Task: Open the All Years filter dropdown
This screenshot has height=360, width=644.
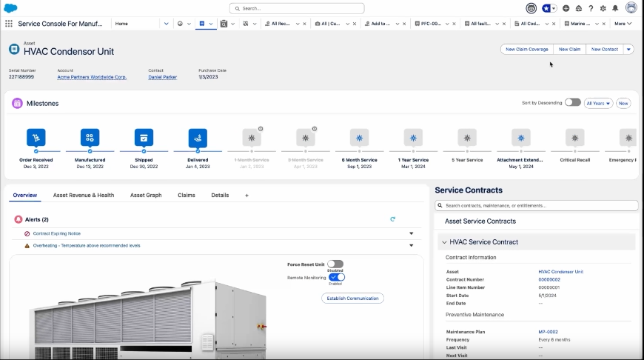Action: pos(598,103)
